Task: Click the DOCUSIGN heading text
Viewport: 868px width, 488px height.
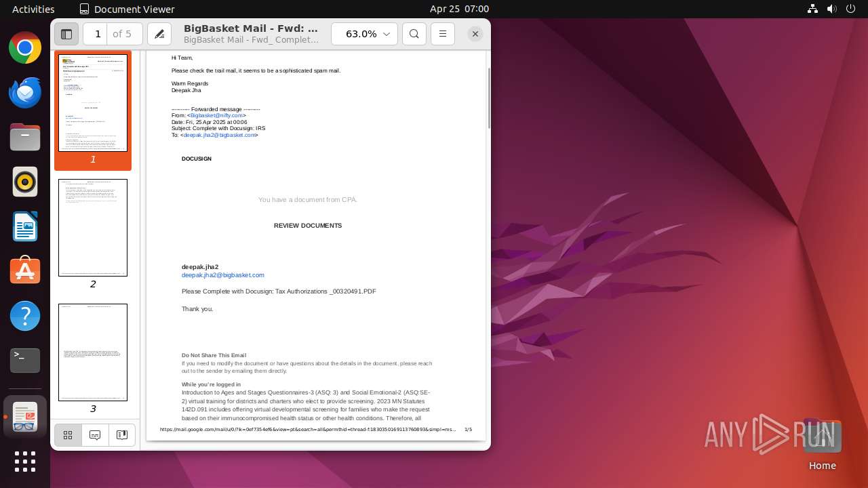Action: click(x=197, y=159)
